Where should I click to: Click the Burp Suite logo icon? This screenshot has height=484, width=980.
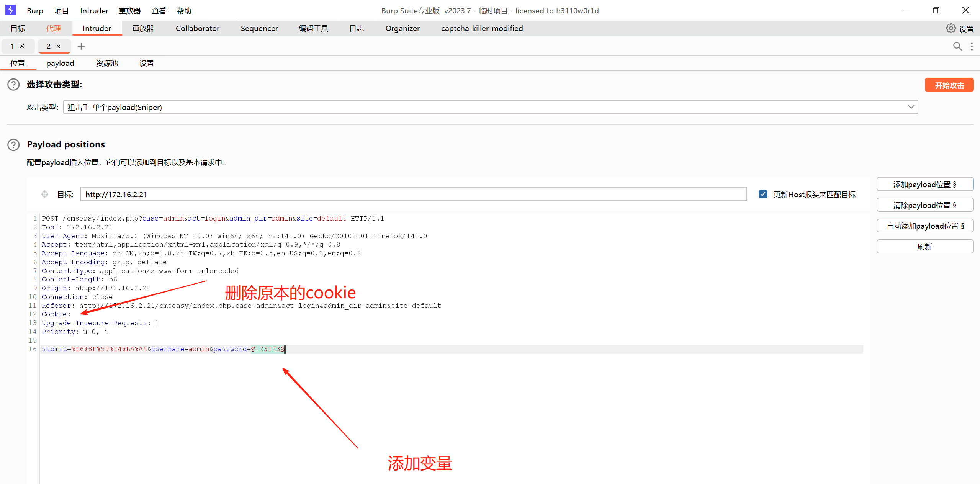[x=11, y=10]
